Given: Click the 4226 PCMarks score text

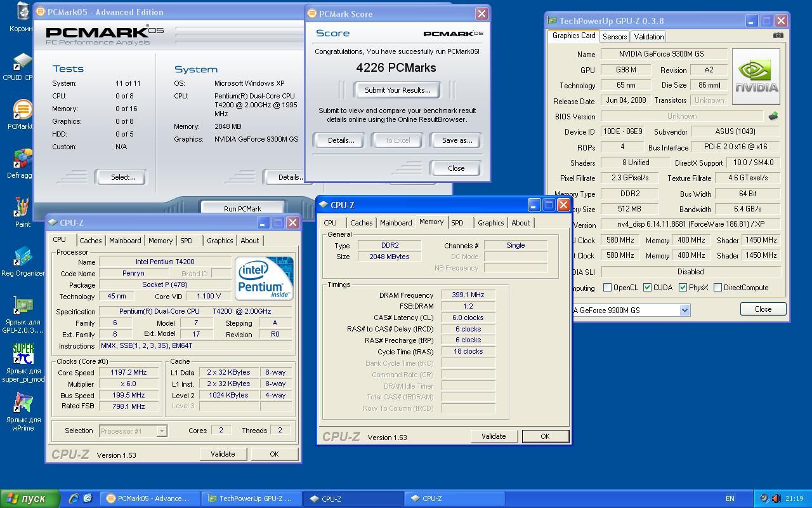Looking at the screenshot, I should click(396, 67).
